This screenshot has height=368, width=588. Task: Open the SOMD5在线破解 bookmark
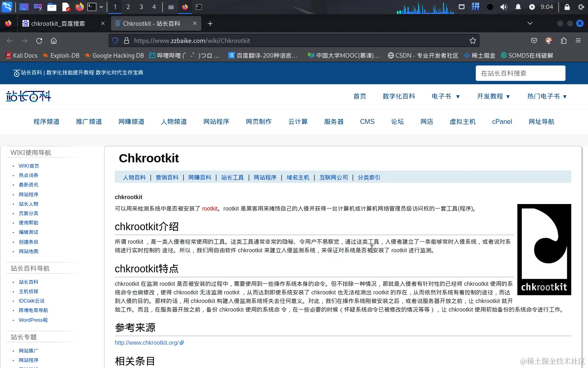tap(527, 55)
